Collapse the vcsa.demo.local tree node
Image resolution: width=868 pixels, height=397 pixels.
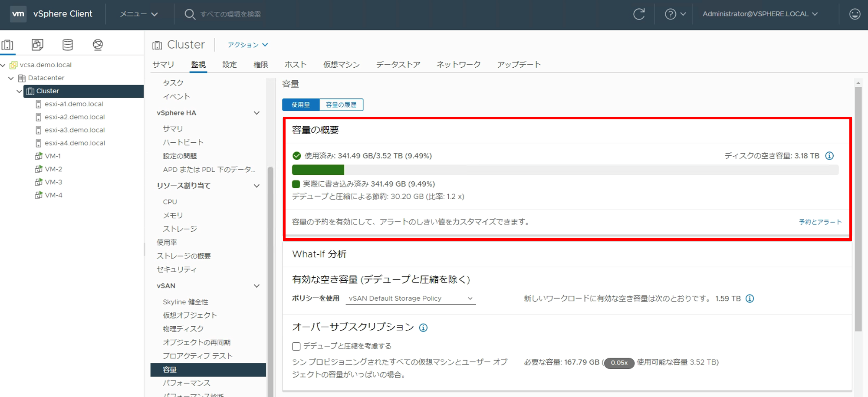tap(3, 65)
